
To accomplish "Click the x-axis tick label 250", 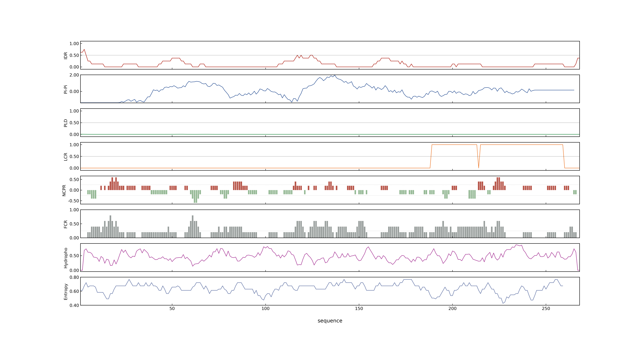I will tap(546, 309).
